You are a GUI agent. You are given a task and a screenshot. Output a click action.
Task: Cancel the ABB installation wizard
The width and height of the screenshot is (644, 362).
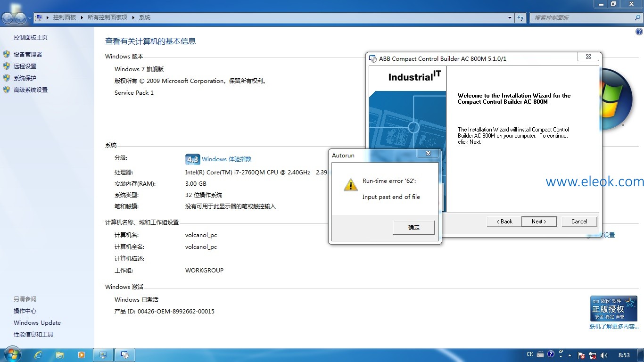[x=579, y=222]
